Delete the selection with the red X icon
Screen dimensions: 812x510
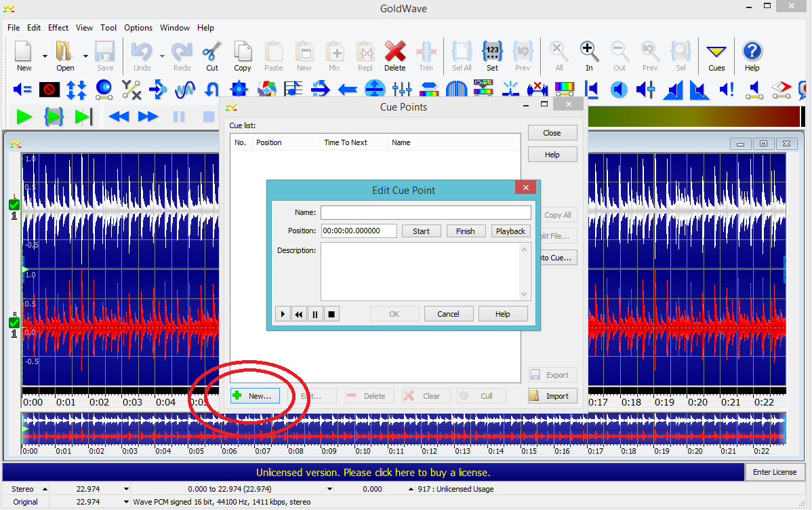tap(394, 56)
